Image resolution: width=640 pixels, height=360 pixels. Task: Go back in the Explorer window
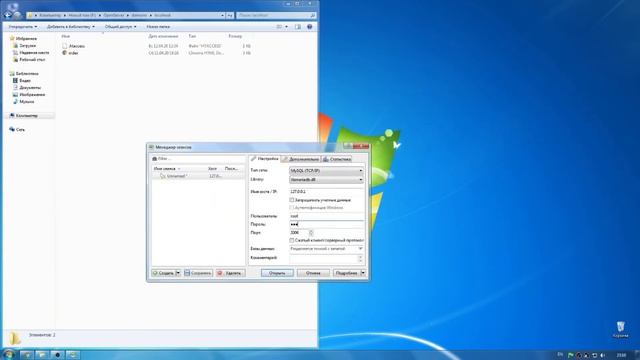pyautogui.click(x=7, y=15)
